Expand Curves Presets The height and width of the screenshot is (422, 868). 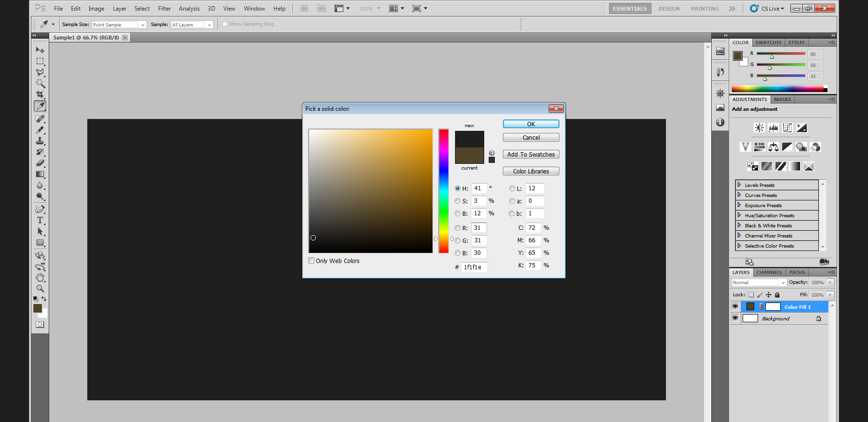(739, 195)
